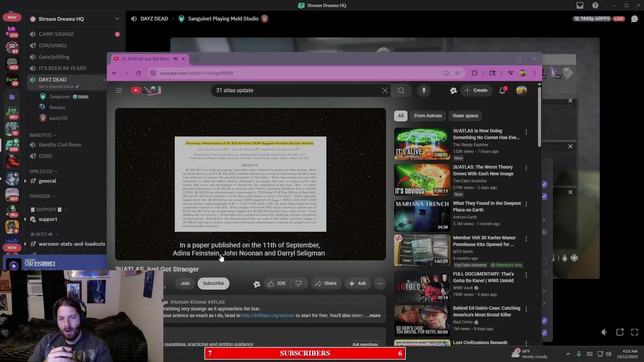Collapse the SMILES.CO category
644x362 pixels.
(x=43, y=171)
